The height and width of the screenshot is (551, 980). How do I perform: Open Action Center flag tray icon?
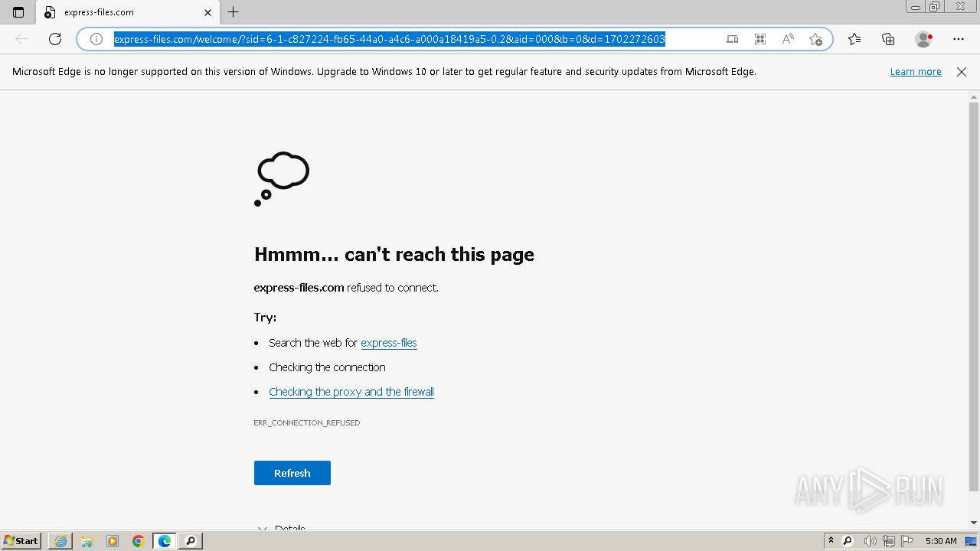click(x=906, y=541)
